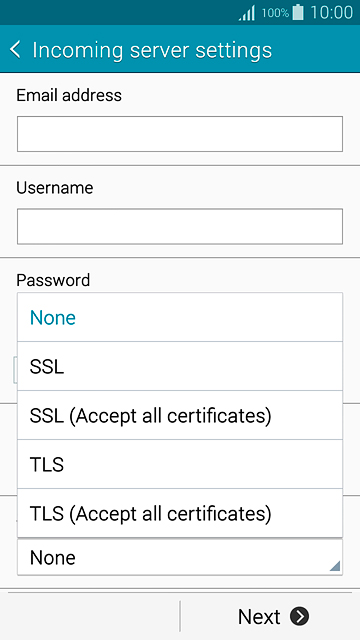Viewport: 360px width, 640px height.
Task: Tap the Username label text
Action: [x=55, y=188]
